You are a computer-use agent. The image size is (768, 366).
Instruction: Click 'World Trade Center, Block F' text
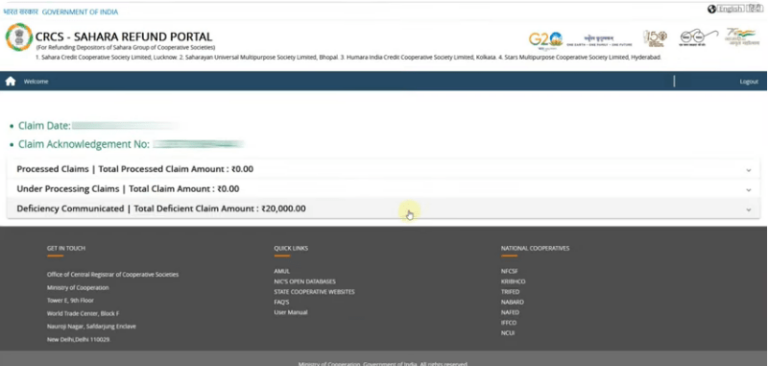point(83,314)
